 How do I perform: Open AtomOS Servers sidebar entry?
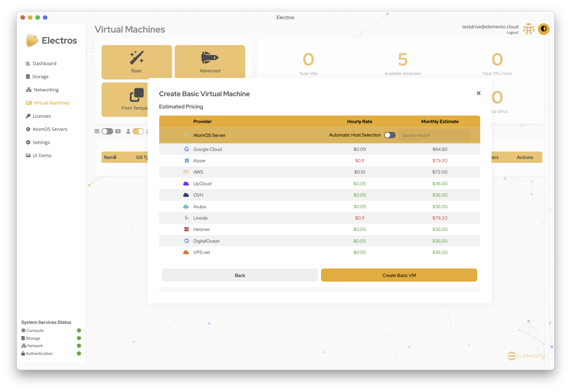point(47,129)
